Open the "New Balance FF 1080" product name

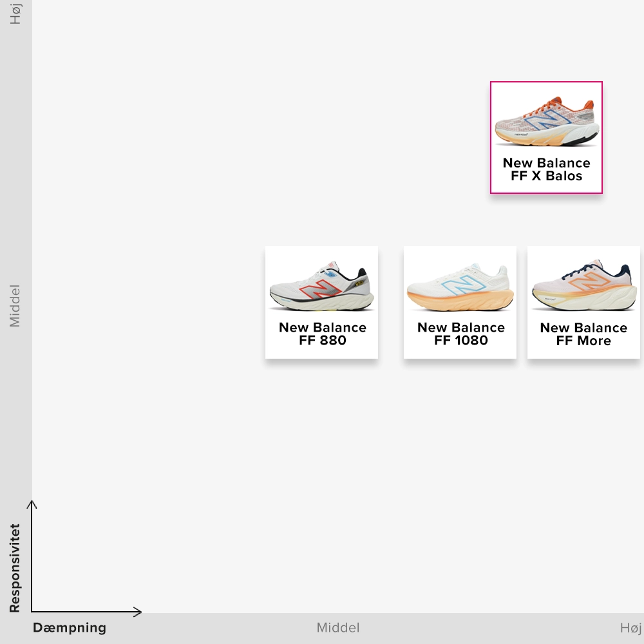tap(460, 334)
